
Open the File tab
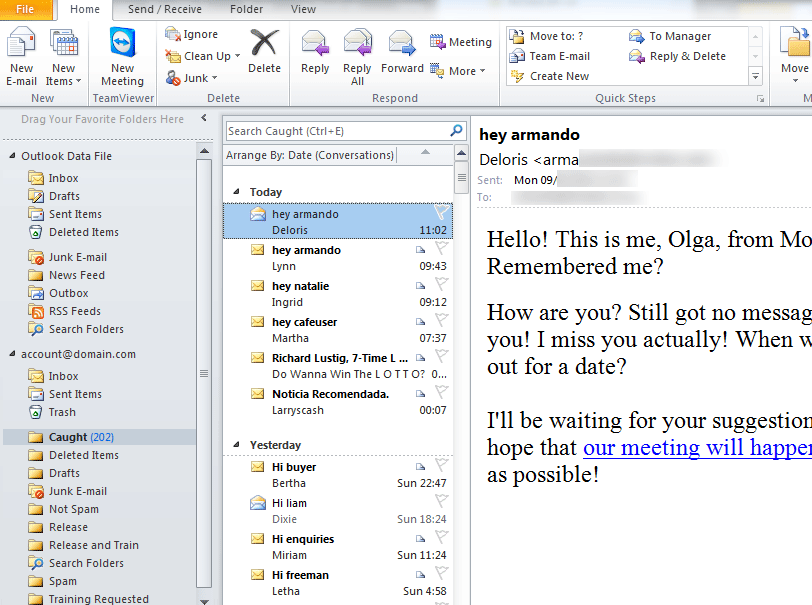point(25,9)
